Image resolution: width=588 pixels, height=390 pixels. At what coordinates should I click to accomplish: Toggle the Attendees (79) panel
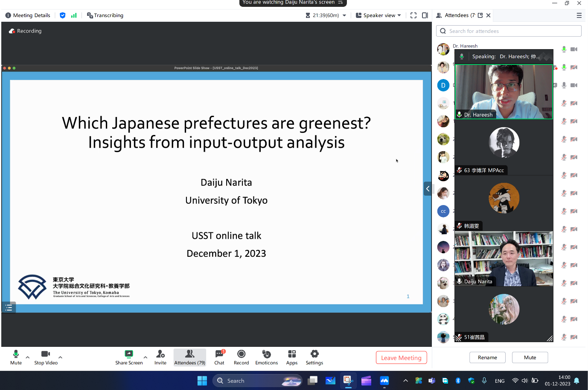pos(190,357)
